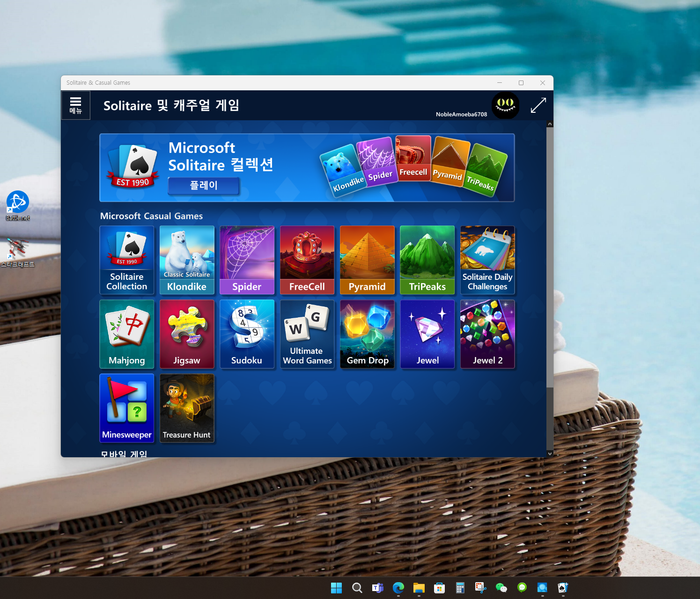Open Snipping Tool from the taskbar

[480, 588]
